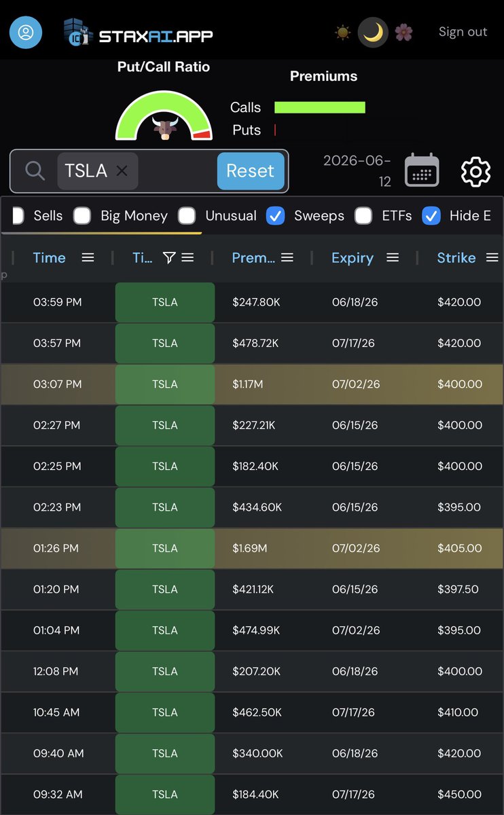Click expiry 07/17/26 in 03:57 PM row

point(355,343)
